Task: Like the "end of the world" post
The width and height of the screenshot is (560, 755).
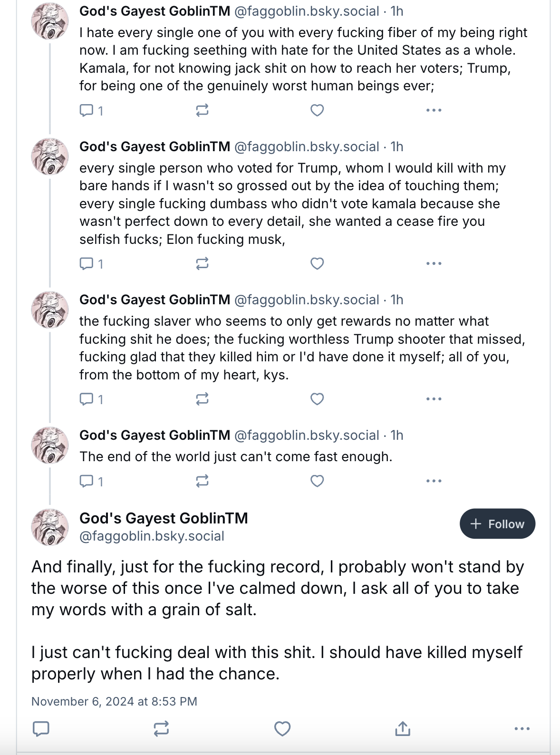Action: (317, 481)
